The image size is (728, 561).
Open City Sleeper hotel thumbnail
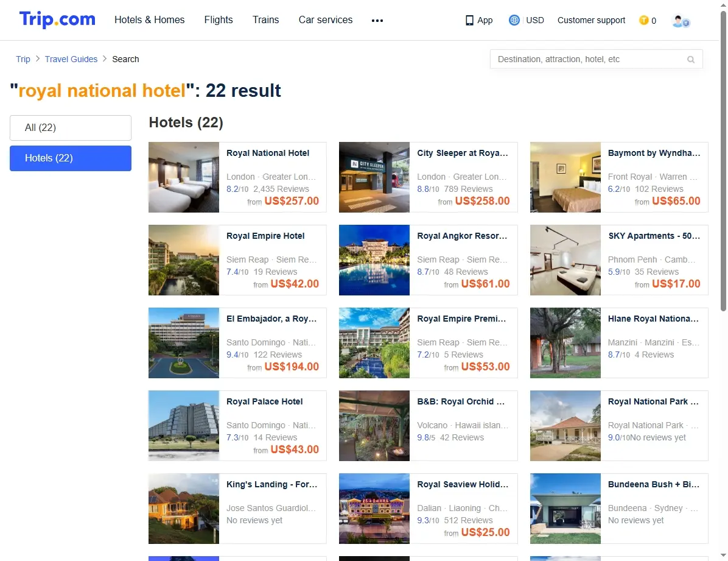(374, 177)
